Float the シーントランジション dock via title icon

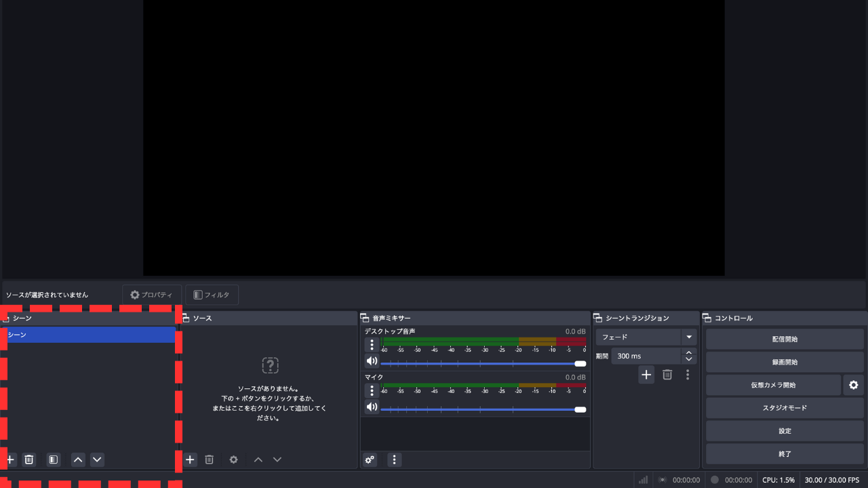coord(598,318)
